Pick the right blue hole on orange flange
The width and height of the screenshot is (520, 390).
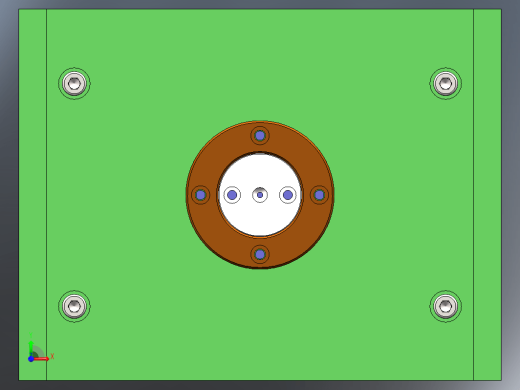point(319,195)
